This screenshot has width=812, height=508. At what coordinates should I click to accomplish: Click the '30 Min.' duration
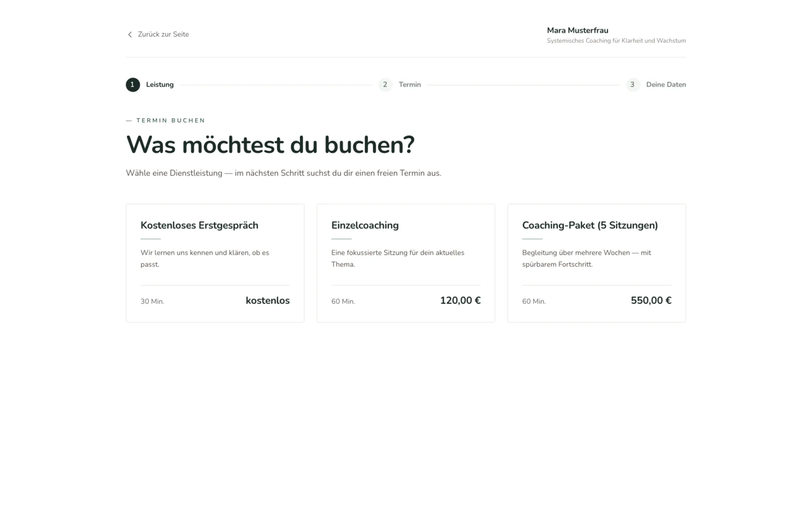coord(152,302)
